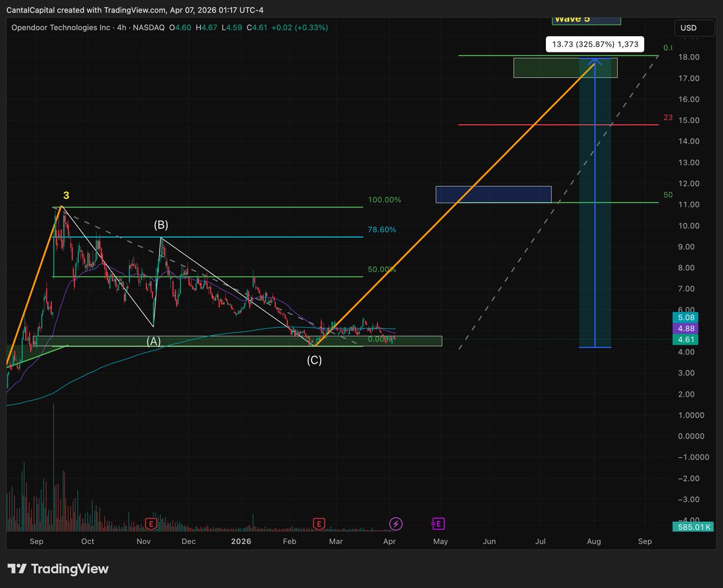The height and width of the screenshot is (588, 723).
Task: Open the USD currency selector
Action: point(693,28)
